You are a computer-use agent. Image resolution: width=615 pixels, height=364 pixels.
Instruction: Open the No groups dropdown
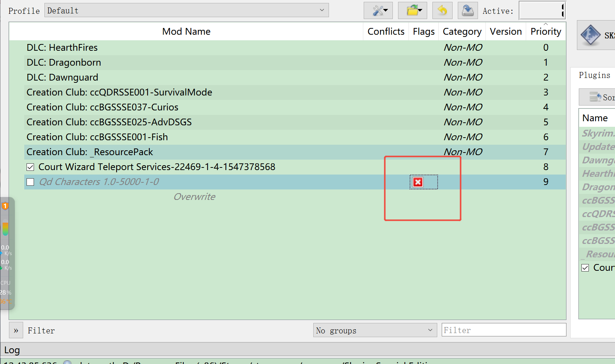pos(375,330)
